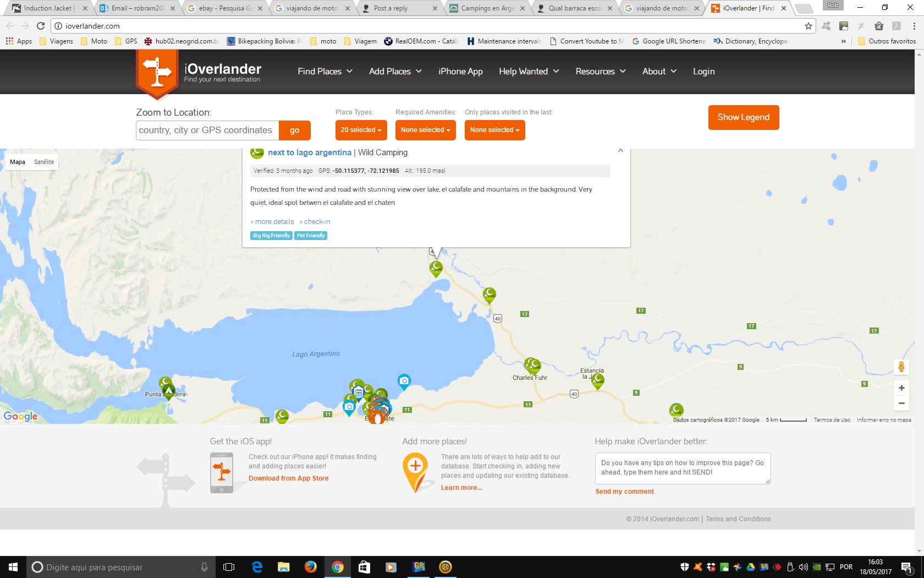Reload the iOverlander page
The height and width of the screenshot is (578, 924).
tap(41, 26)
